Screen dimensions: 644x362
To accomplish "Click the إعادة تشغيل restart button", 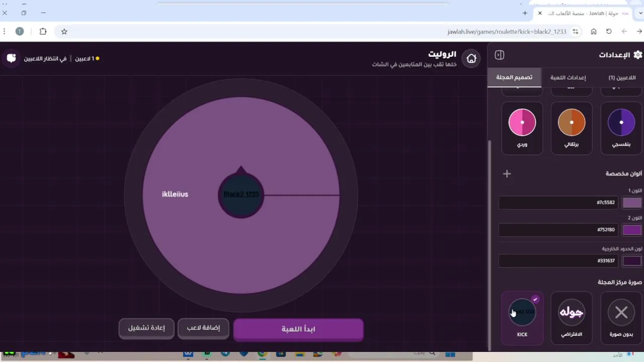I will click(x=146, y=328).
